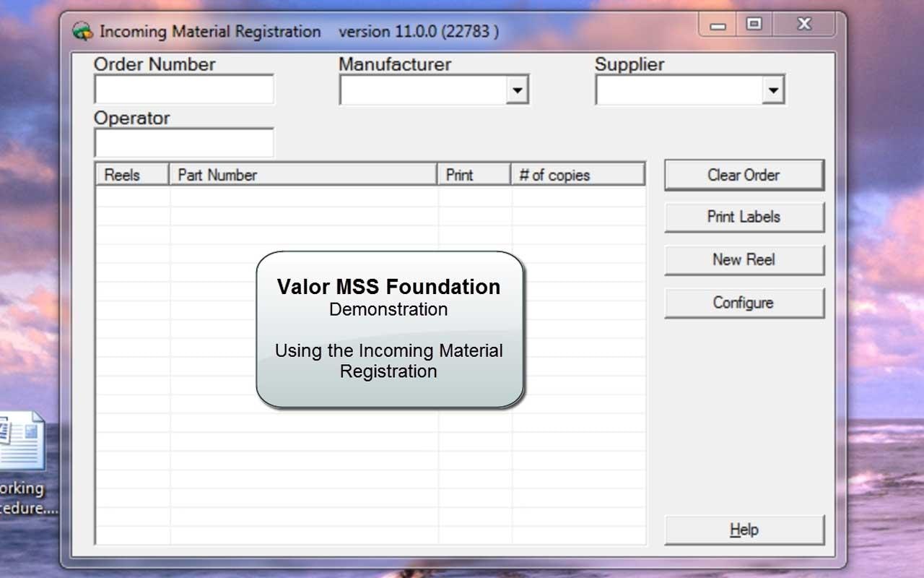Click the Order Number input field
The height and width of the screenshot is (578, 924).
click(x=184, y=90)
